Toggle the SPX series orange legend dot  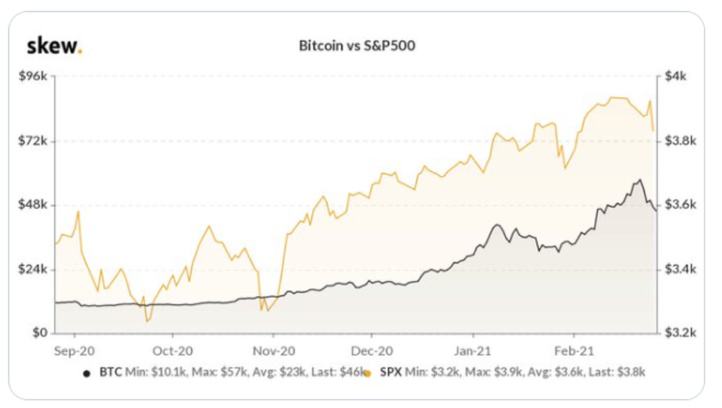(x=367, y=373)
